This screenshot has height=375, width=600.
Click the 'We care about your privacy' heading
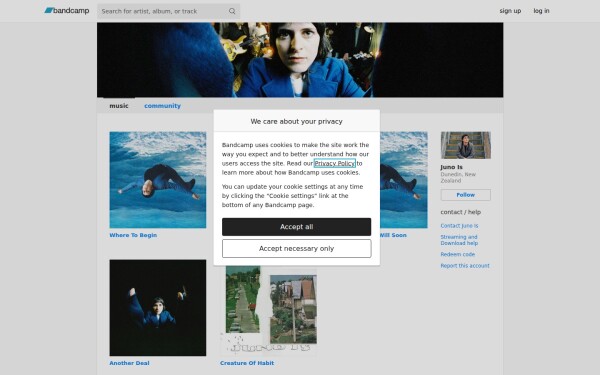pyautogui.click(x=297, y=121)
